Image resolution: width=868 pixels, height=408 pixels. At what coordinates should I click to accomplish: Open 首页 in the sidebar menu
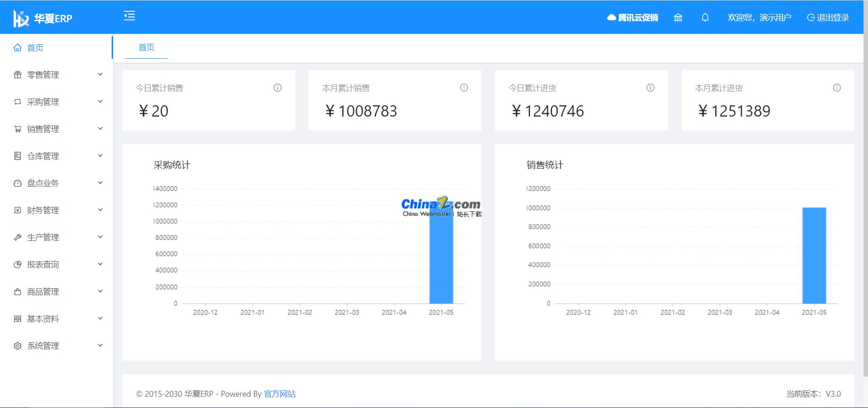tap(56, 47)
